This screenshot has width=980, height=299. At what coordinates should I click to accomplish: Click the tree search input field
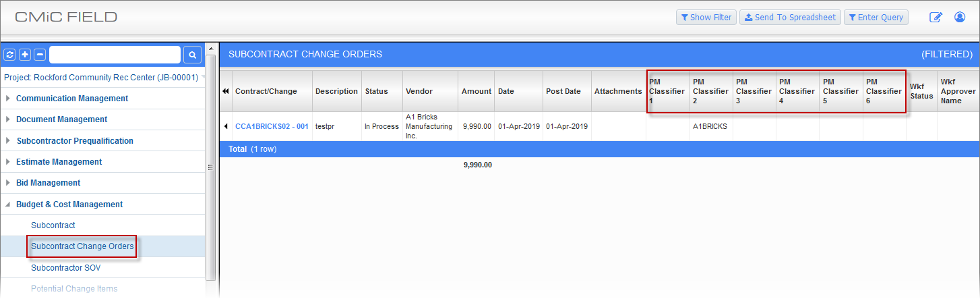[x=115, y=55]
